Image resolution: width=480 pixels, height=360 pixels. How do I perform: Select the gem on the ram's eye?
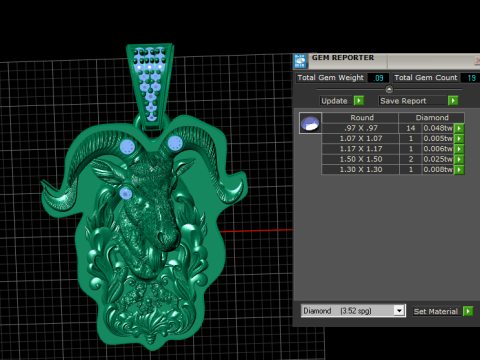tap(126, 193)
